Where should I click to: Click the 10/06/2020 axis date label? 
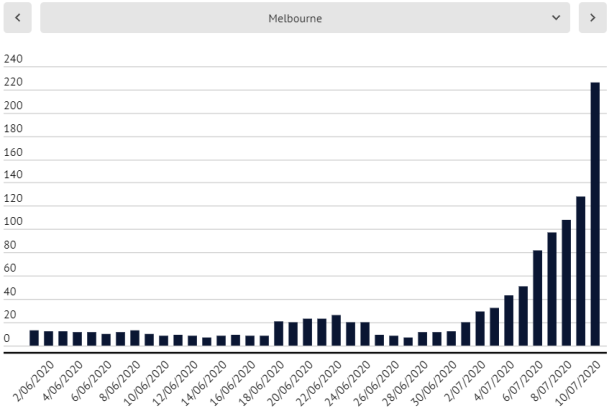147,383
